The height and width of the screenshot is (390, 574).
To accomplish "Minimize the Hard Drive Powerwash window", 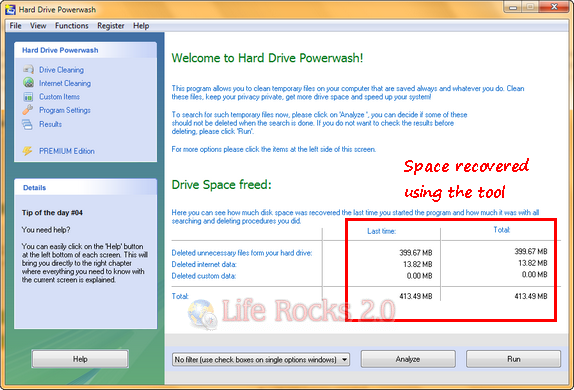I will 512,7.
